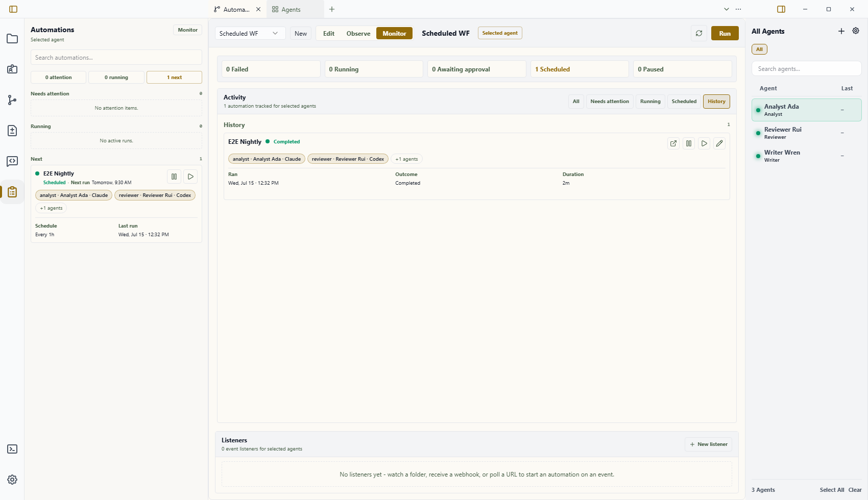Click the Run button
This screenshot has height=500, width=868.
725,33
